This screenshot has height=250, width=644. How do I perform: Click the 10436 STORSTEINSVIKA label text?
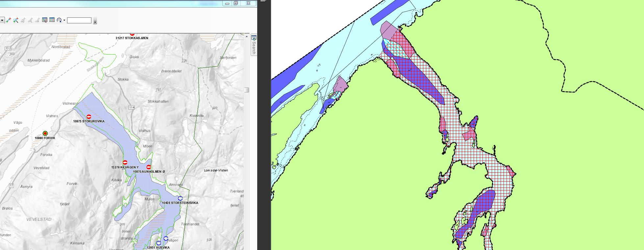tap(180, 203)
